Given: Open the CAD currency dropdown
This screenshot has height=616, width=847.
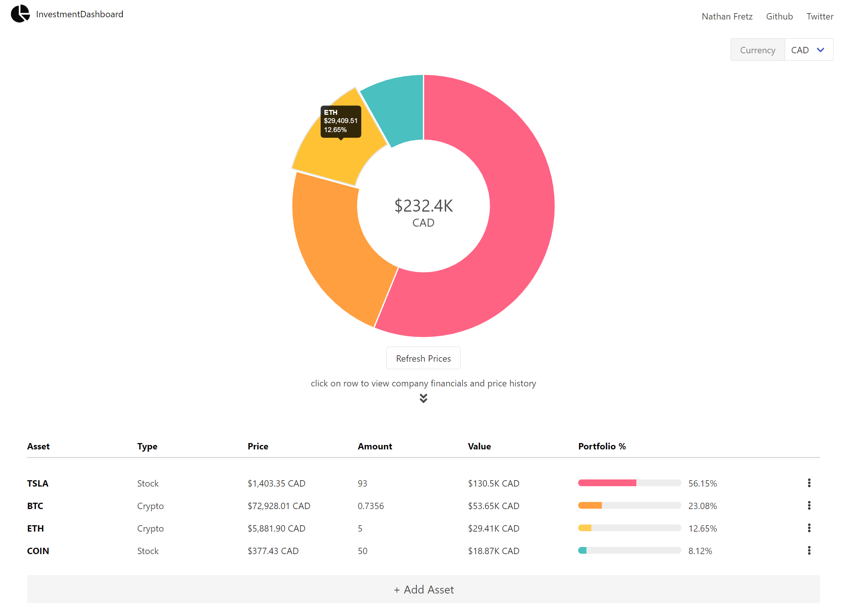Looking at the screenshot, I should (x=808, y=49).
